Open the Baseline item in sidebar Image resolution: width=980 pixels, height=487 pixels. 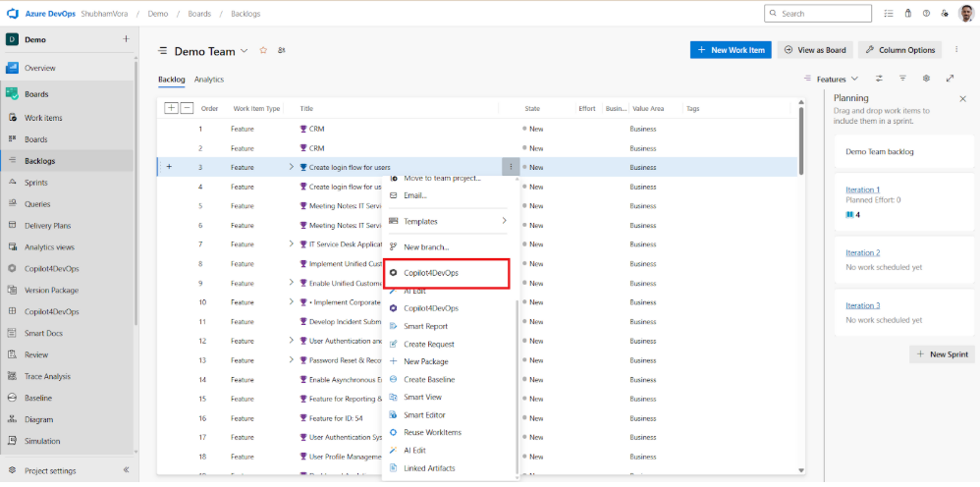click(x=38, y=398)
